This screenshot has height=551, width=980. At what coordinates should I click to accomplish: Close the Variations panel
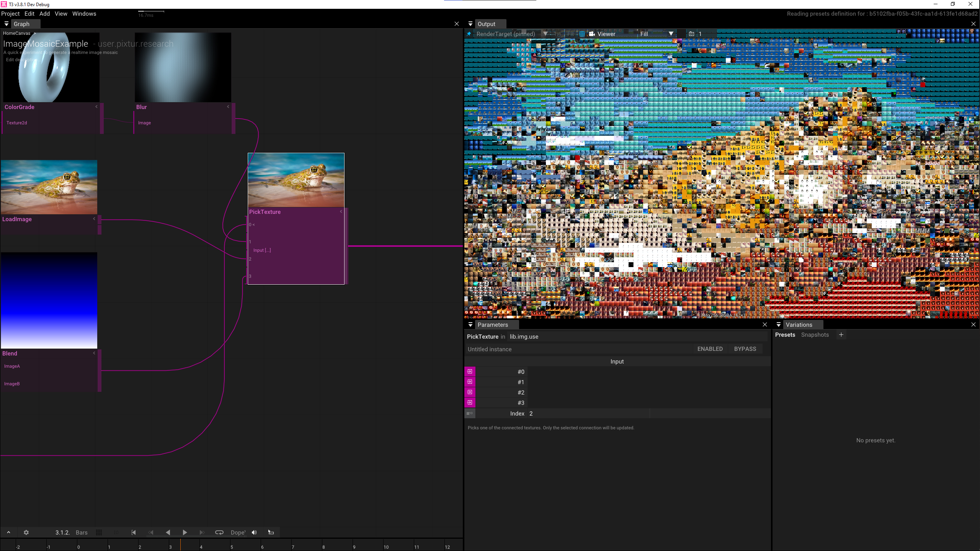point(973,324)
